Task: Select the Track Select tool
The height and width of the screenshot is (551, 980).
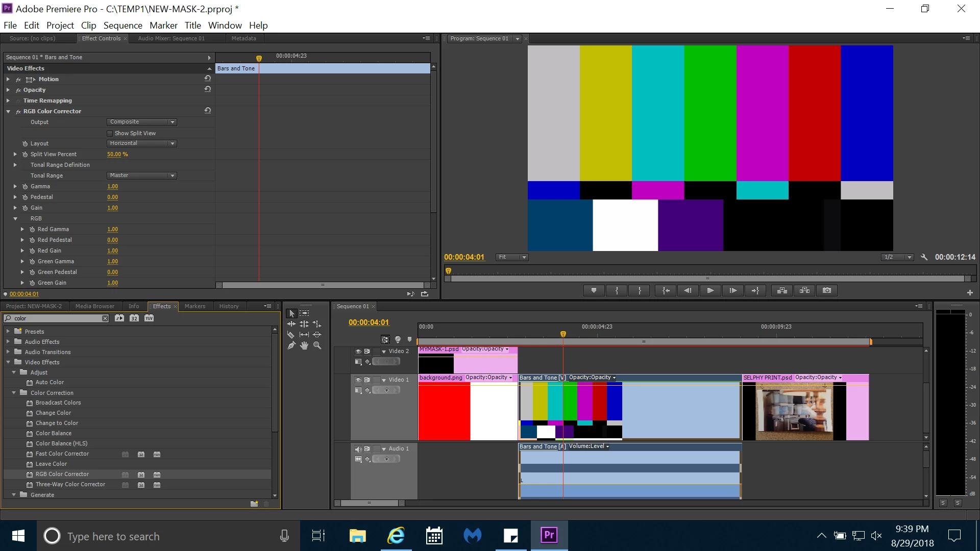Action: point(304,313)
